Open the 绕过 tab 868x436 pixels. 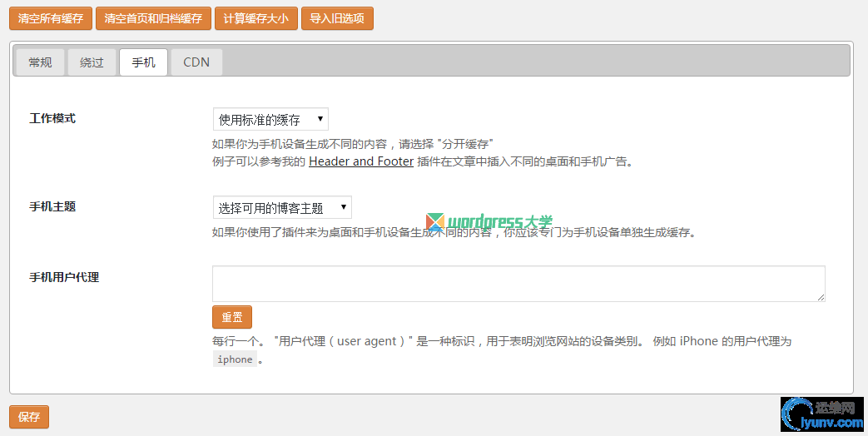click(x=92, y=62)
